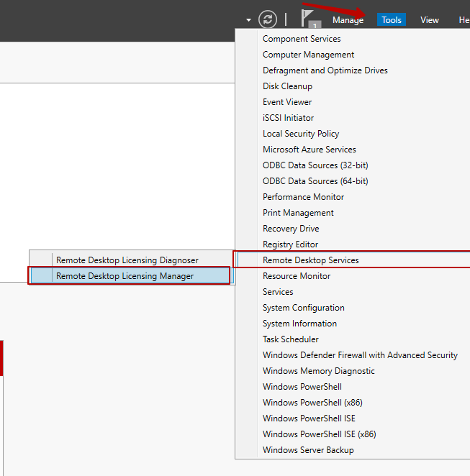Open the Manage menu
470x476 pixels.
click(x=348, y=20)
